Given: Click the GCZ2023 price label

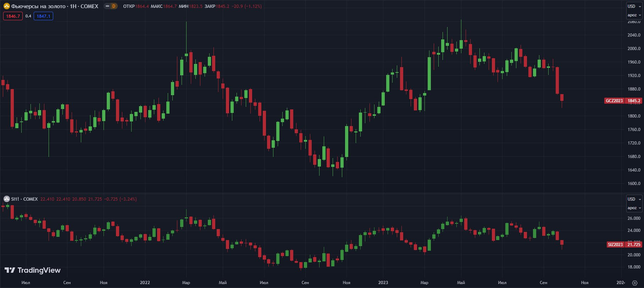Looking at the screenshot, I should click(614, 101).
